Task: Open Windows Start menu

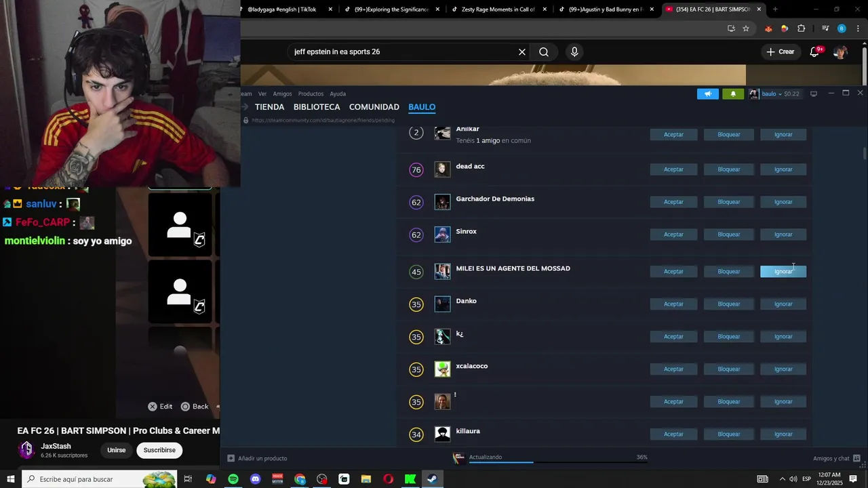Action: [x=10, y=479]
